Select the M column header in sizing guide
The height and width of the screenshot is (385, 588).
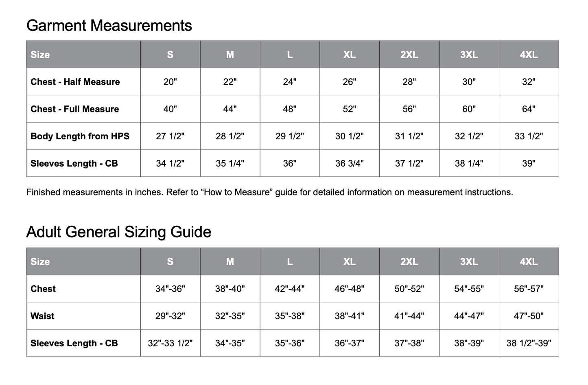pos(230,262)
